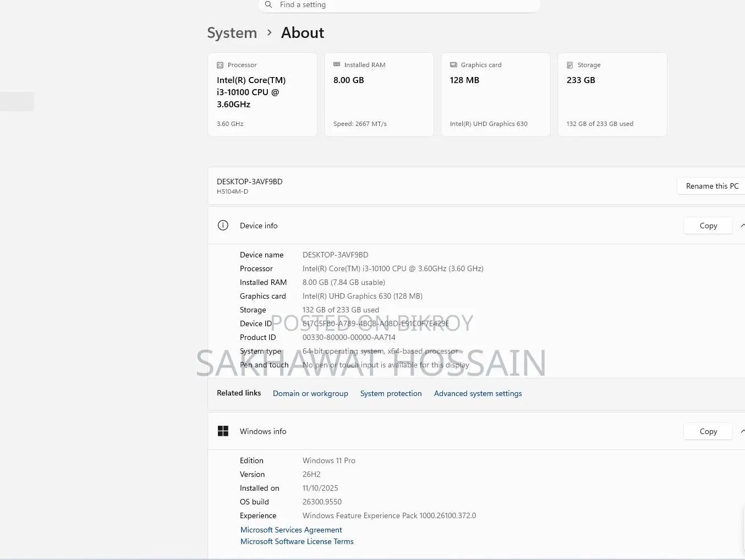Click the Speed: 2667 MT/s text
Image resolution: width=745 pixels, height=560 pixels.
360,124
